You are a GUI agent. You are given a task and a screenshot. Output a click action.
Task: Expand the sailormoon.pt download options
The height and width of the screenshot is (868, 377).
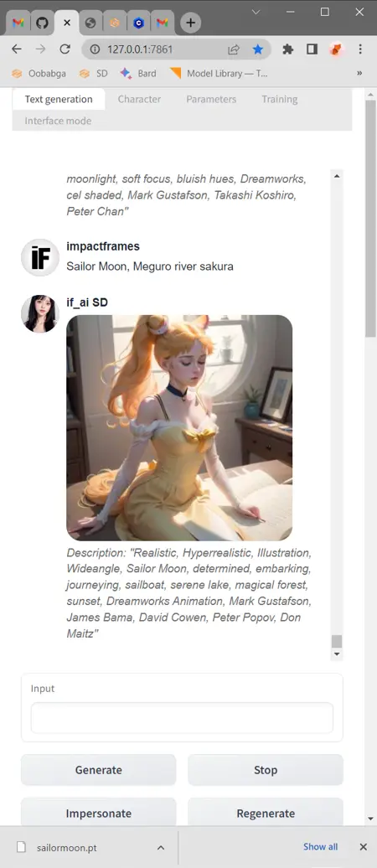(x=161, y=848)
